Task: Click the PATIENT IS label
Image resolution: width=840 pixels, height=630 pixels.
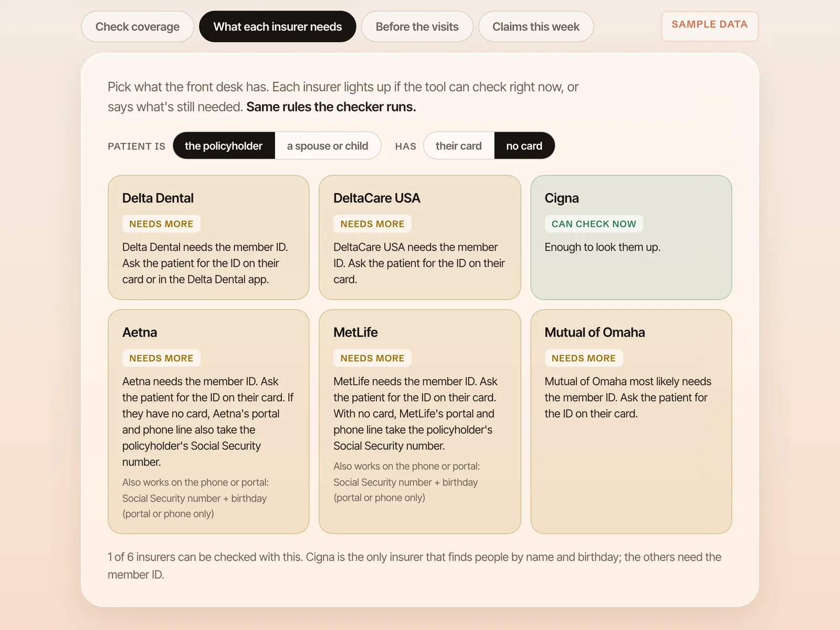Action: pos(136,146)
